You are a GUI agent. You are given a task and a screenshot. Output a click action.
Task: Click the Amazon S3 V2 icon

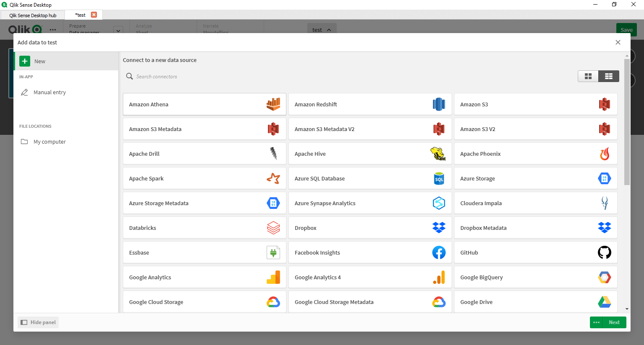click(605, 129)
